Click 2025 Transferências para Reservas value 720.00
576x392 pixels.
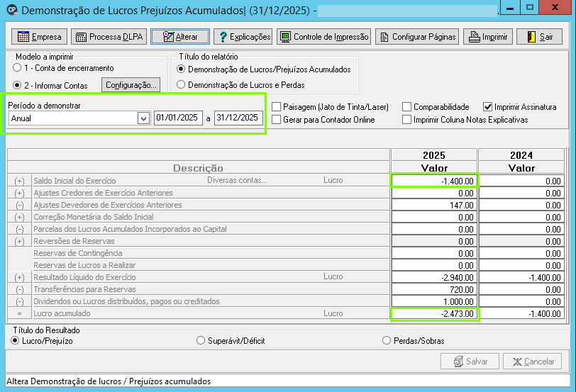pyautogui.click(x=434, y=290)
